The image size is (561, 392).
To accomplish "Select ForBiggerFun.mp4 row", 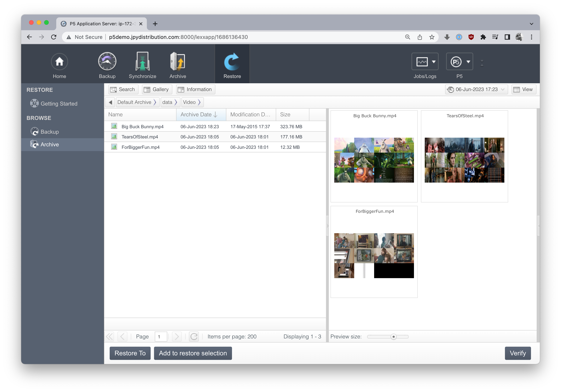I will 215,147.
